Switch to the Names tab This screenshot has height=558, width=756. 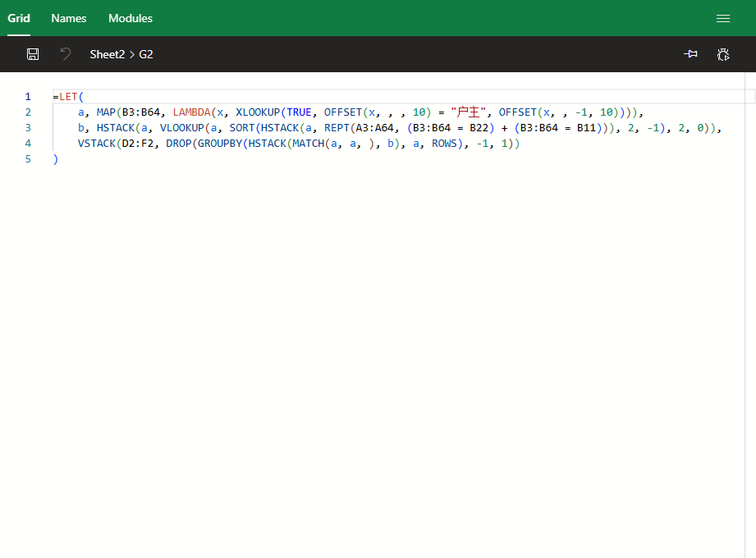(69, 18)
